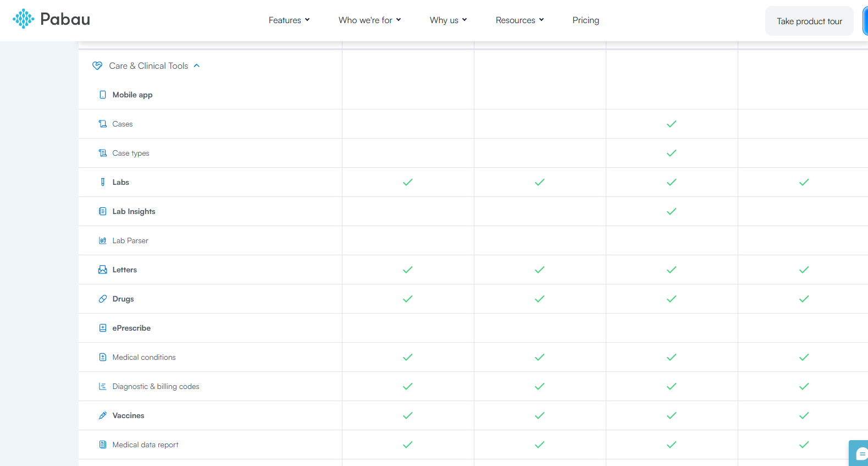Click the Take product tour button
The width and height of the screenshot is (868, 466).
pos(809,21)
